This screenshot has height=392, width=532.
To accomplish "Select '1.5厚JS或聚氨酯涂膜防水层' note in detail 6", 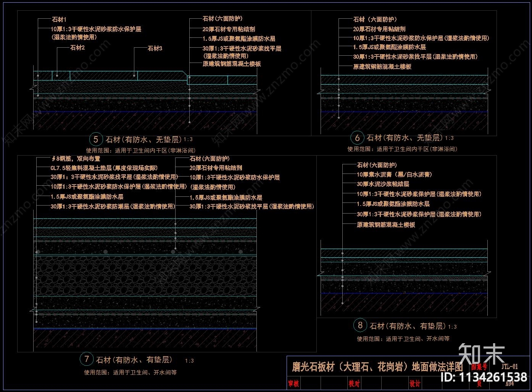I will (389, 47).
